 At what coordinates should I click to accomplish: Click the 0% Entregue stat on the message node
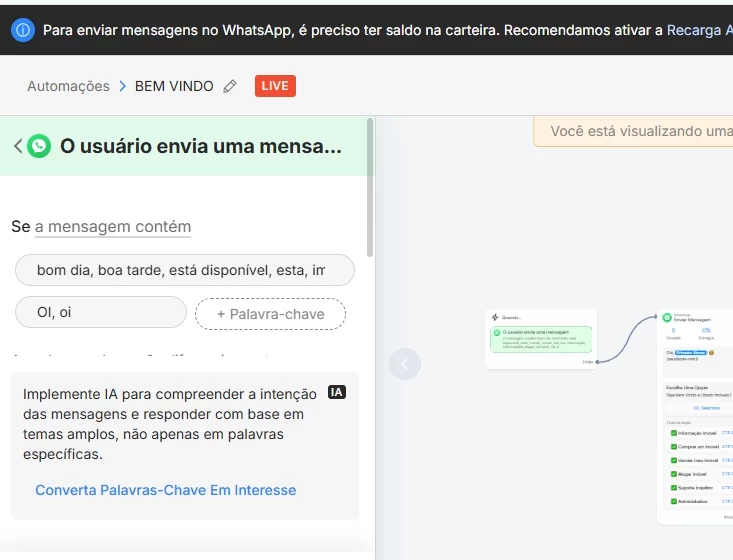706,333
